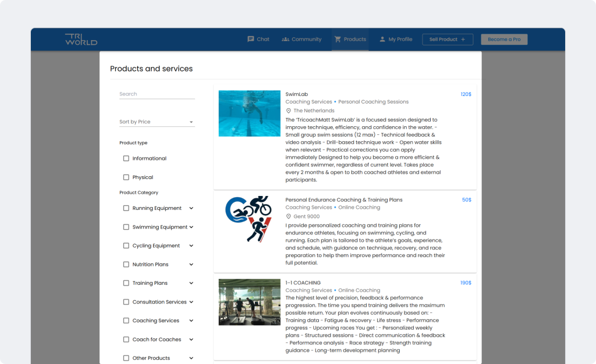Viewport: 596px width, 364px height.
Task: Expand the Coaching Services category chevron
Action: pyautogui.click(x=191, y=321)
